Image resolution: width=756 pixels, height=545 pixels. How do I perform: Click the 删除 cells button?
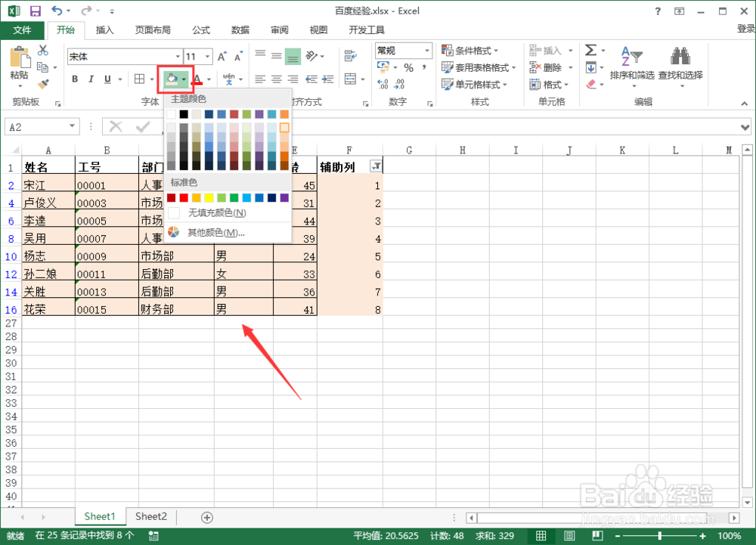[x=551, y=67]
